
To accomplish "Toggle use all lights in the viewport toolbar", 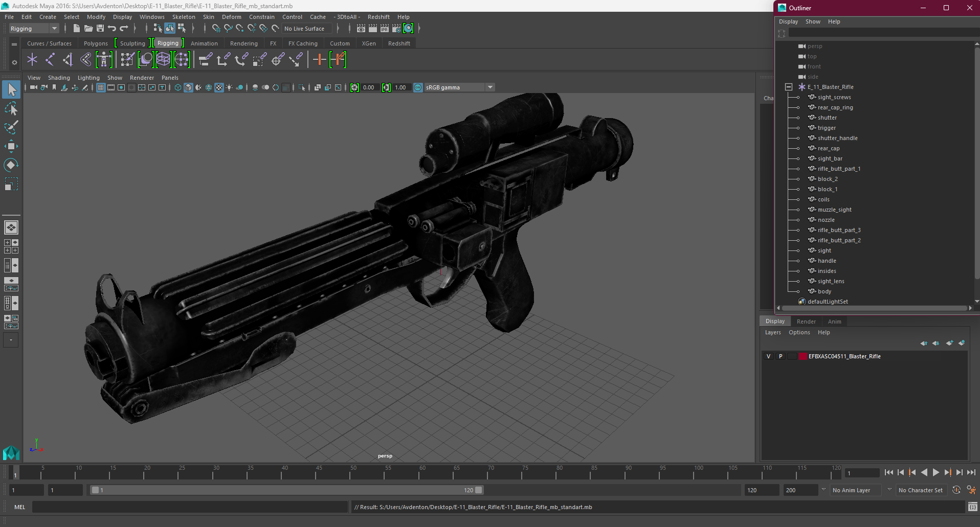I will pyautogui.click(x=229, y=87).
